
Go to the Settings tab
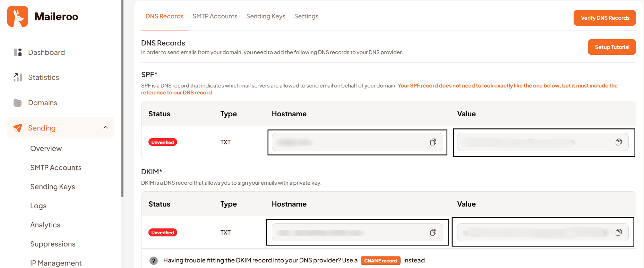tap(306, 16)
